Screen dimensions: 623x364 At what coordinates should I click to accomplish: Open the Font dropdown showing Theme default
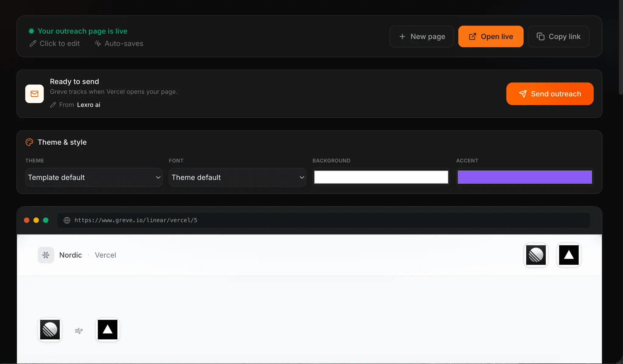click(237, 177)
